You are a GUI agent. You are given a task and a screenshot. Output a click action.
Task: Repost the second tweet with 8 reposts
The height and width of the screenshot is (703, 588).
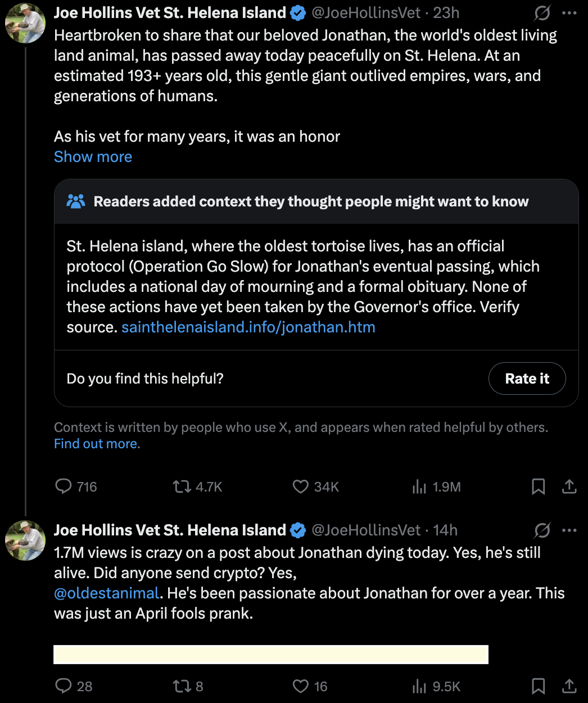coord(182,686)
